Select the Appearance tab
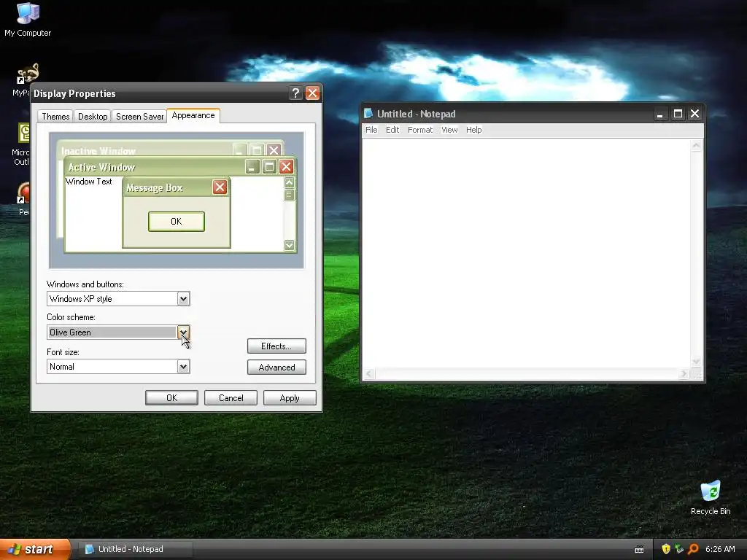 coord(193,115)
